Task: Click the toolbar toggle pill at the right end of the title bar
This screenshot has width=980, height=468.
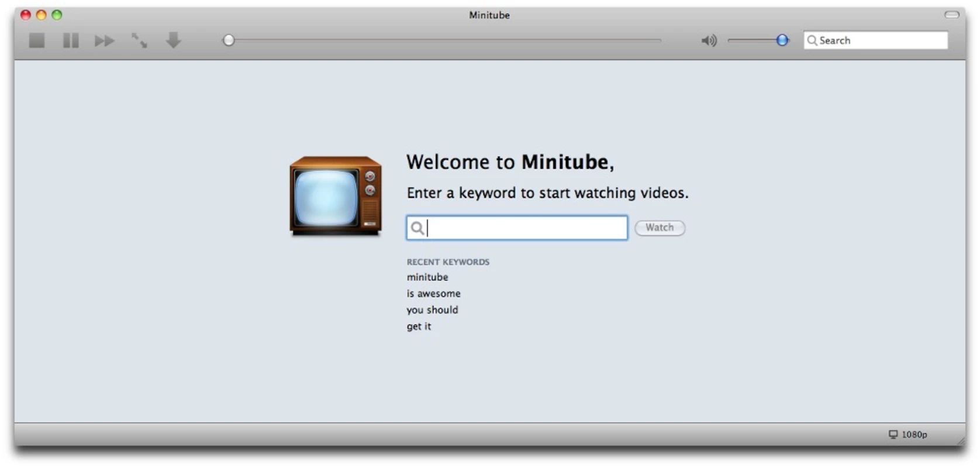Action: (952, 15)
